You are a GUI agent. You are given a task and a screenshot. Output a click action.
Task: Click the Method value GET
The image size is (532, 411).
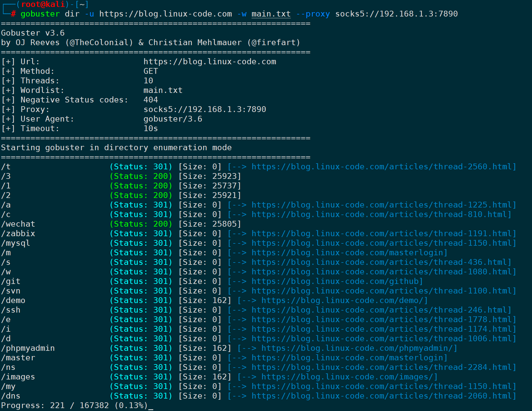(151, 71)
